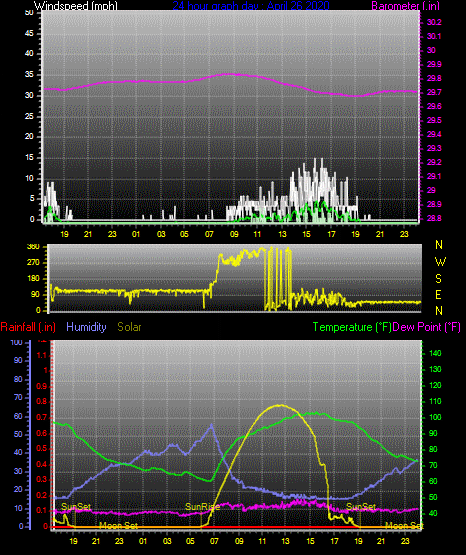The image size is (466, 555).
Task: Click the 29.4 barometer axis value
Action: (x=434, y=135)
